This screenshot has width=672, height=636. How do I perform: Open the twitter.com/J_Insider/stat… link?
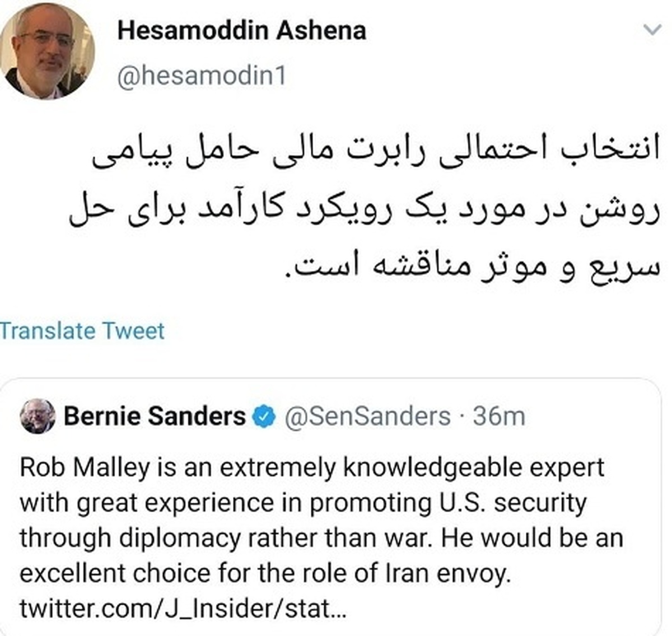[x=183, y=609]
